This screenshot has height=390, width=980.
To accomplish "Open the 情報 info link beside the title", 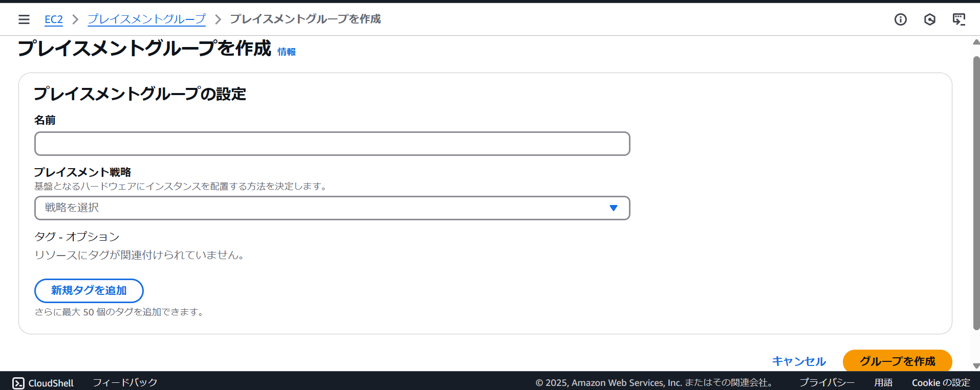I will (x=287, y=52).
